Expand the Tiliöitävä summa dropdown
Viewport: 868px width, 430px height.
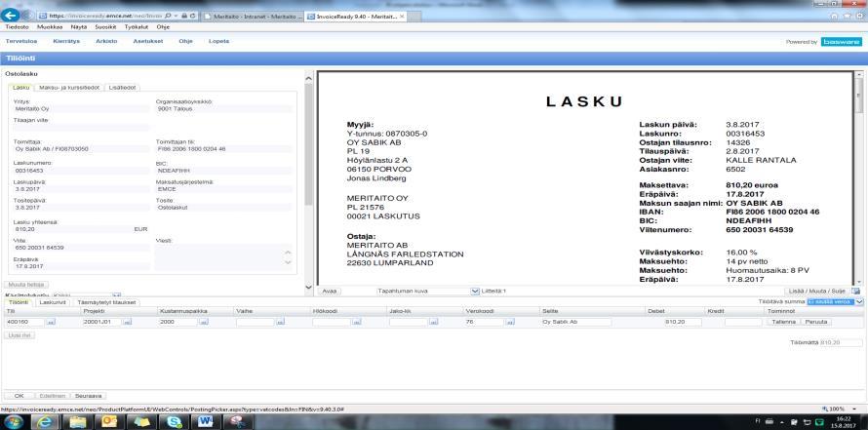(x=858, y=302)
